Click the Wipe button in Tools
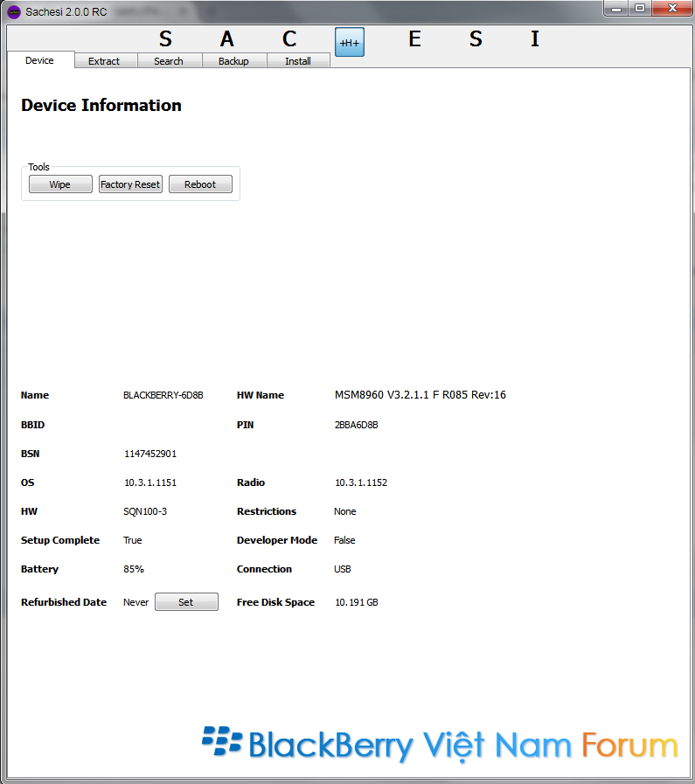 tap(60, 184)
